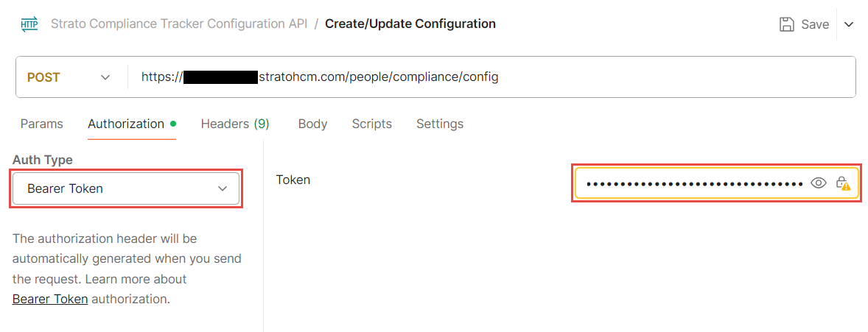Click the green dot on Authorization tab
The height and width of the screenshot is (332, 868).
173,123
